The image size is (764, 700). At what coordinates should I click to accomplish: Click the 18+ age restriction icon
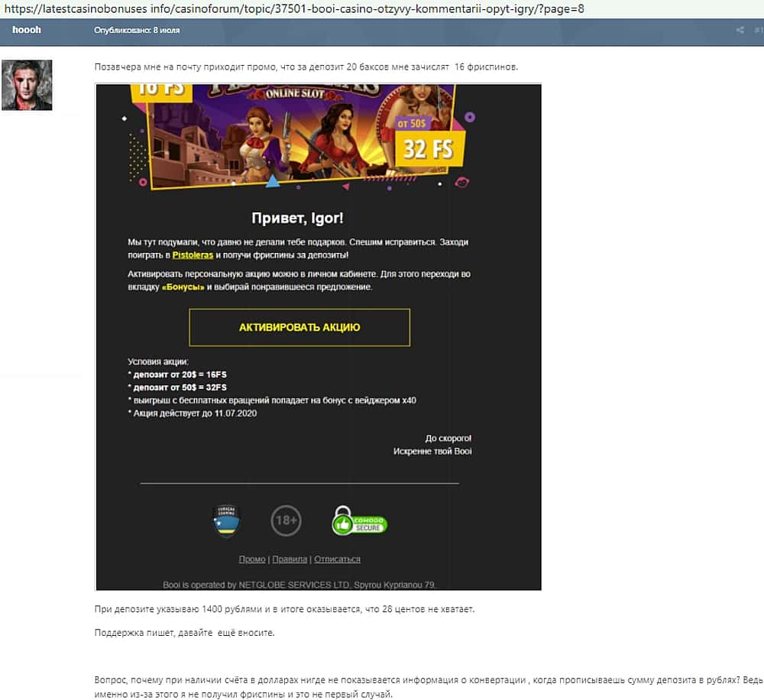[286, 520]
